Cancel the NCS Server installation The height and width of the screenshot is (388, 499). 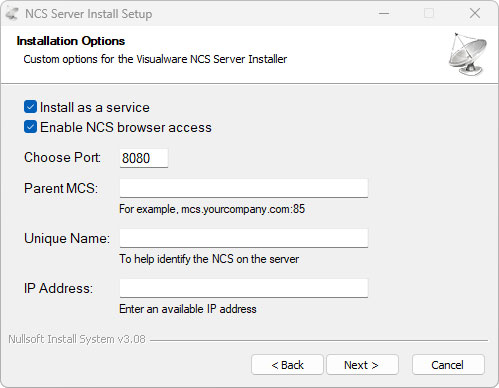coord(448,365)
